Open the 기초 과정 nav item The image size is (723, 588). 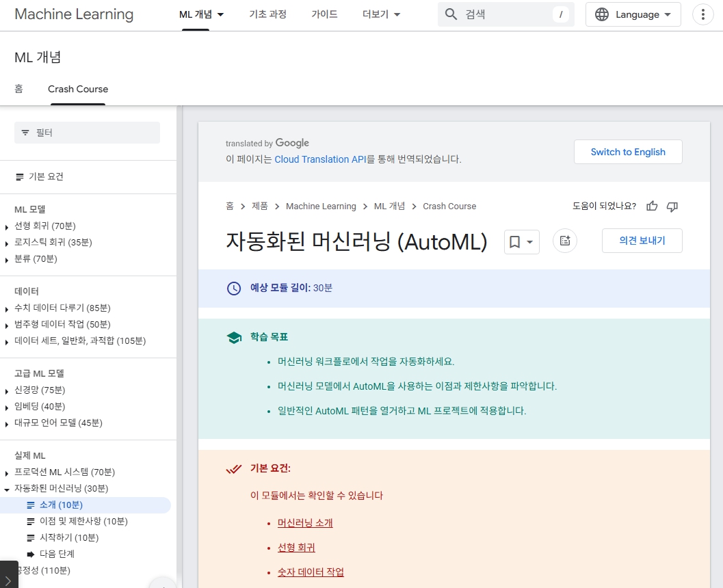point(268,14)
